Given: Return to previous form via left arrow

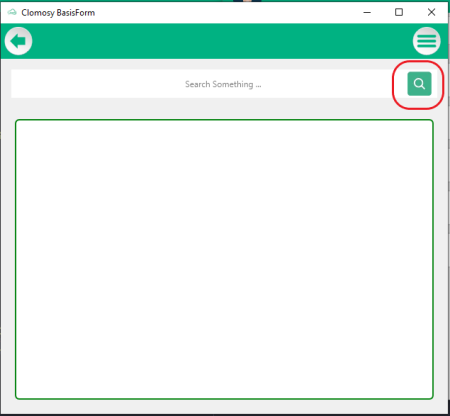Looking at the screenshot, I should 18,41.
